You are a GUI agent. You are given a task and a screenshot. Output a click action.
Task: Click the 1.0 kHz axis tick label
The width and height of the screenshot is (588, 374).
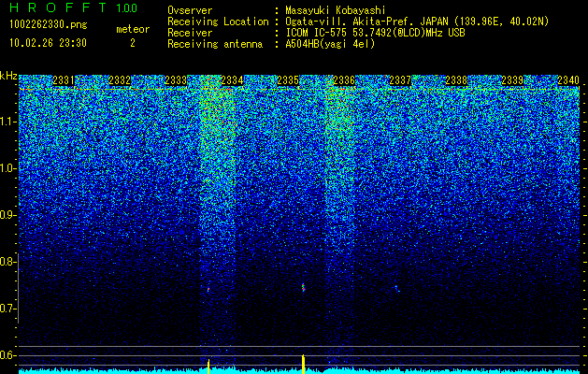click(x=8, y=168)
